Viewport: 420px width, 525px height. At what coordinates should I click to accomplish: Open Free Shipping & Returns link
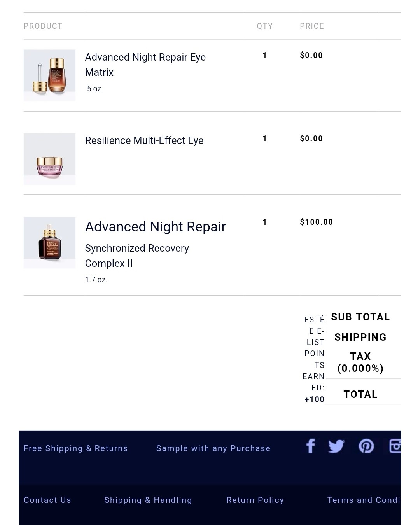point(75,448)
